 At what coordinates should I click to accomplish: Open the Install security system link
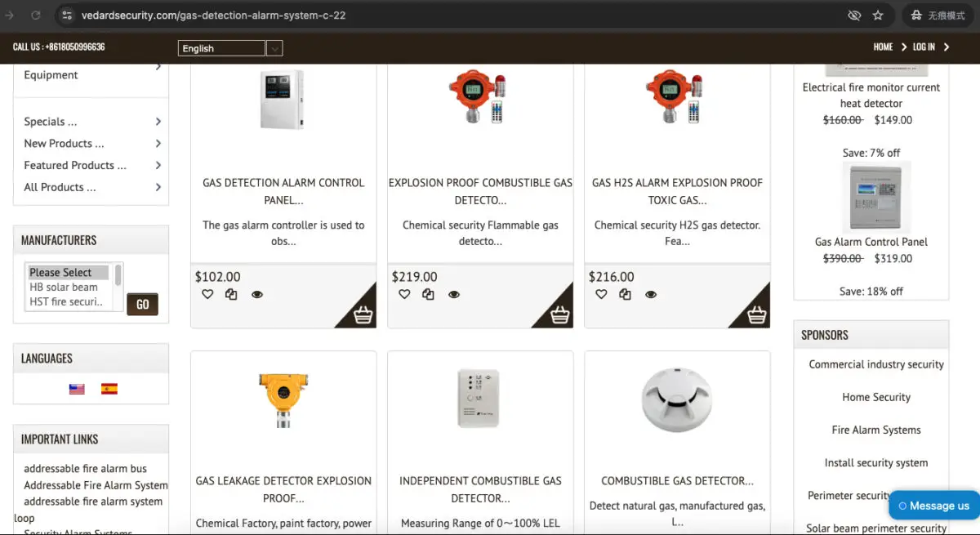(876, 462)
